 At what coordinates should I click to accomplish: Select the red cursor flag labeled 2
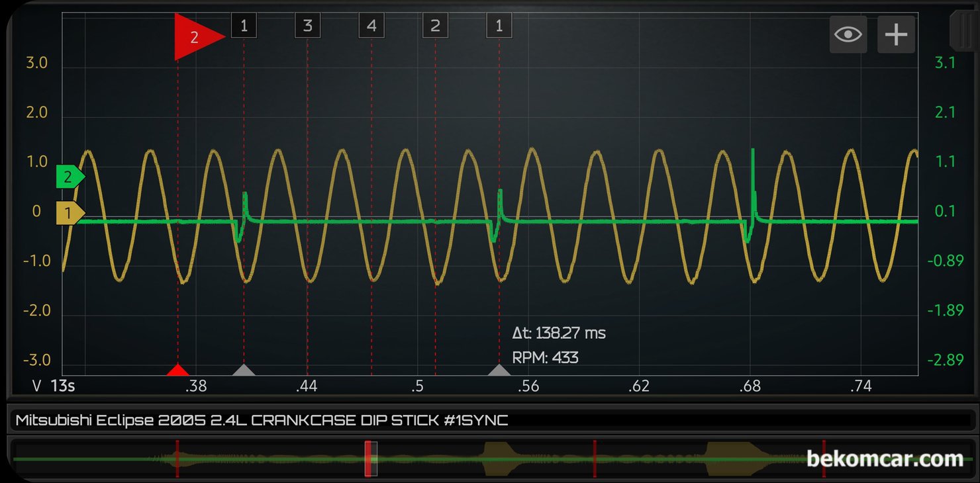[197, 37]
